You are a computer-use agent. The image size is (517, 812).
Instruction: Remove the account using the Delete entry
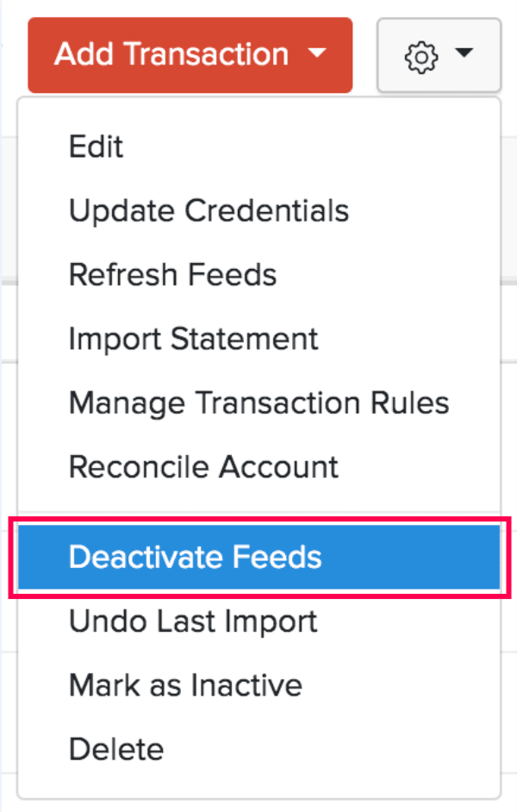115,748
